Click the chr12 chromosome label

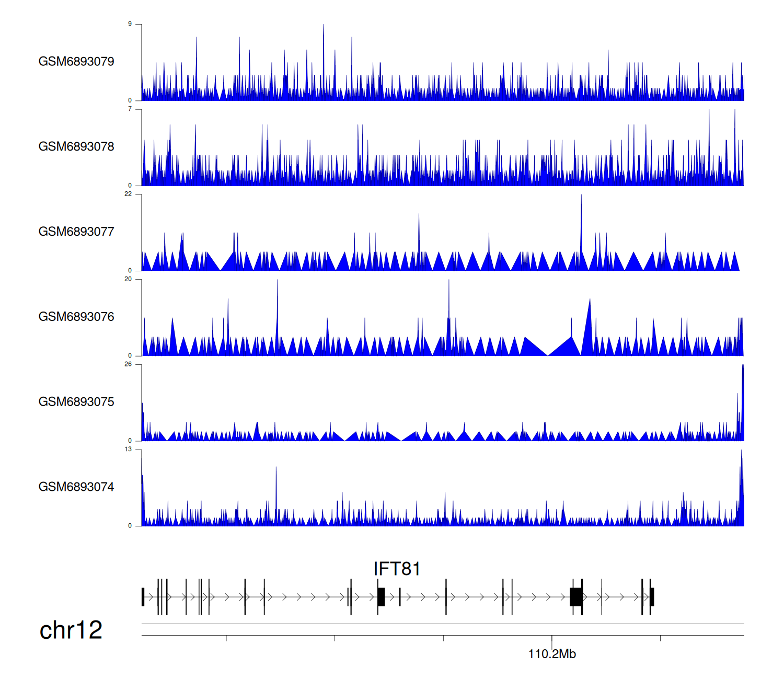pyautogui.click(x=71, y=630)
